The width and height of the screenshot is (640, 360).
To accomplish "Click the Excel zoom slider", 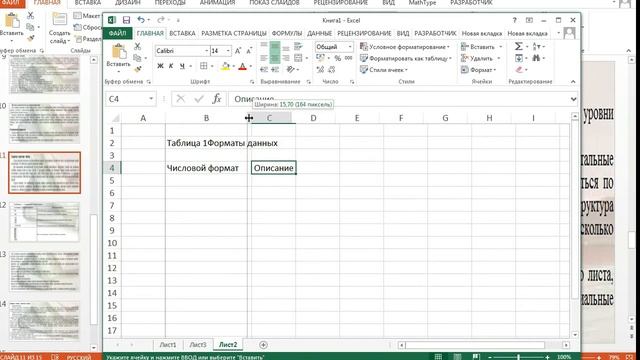I will point(518,357).
